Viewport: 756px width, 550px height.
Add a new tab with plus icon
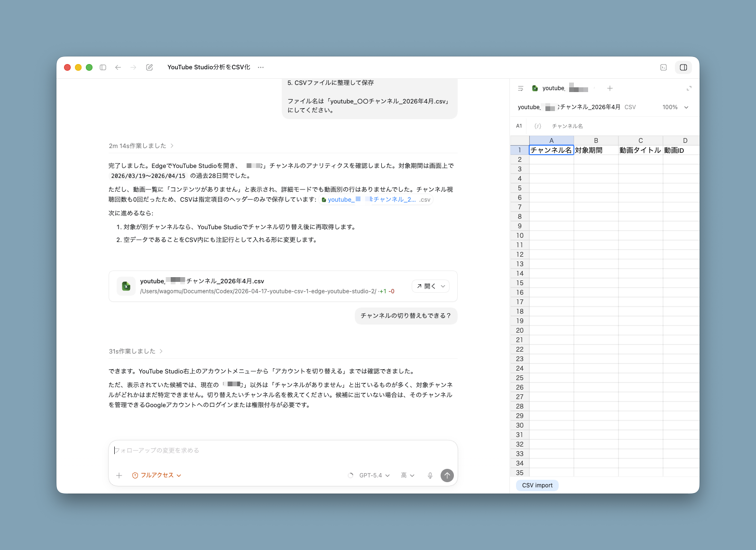click(x=610, y=88)
